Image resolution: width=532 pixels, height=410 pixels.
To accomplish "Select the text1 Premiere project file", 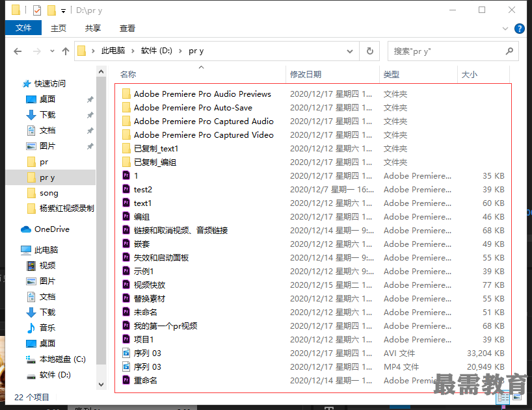I will click(x=142, y=203).
